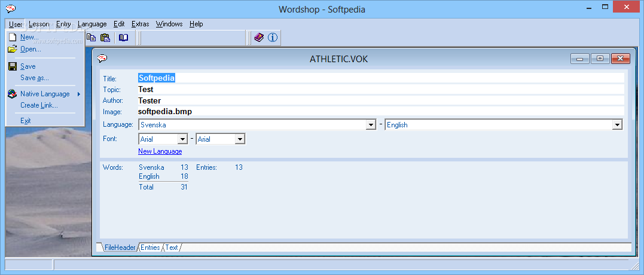Choose Open... from the User menu

point(45,49)
